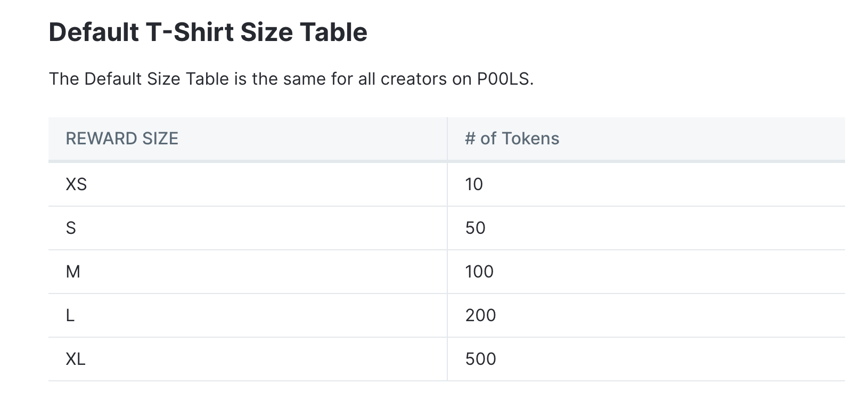
Task: Click the word "Tokens" in the column header
Action: (530, 138)
